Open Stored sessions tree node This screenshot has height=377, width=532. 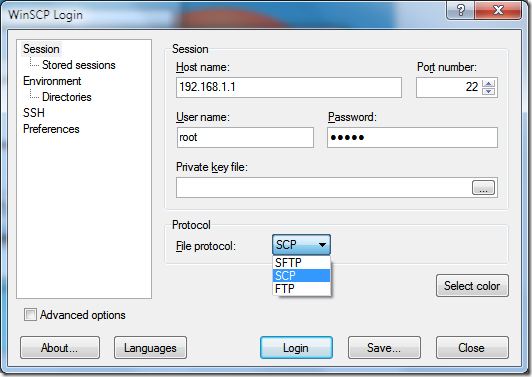pos(78,65)
